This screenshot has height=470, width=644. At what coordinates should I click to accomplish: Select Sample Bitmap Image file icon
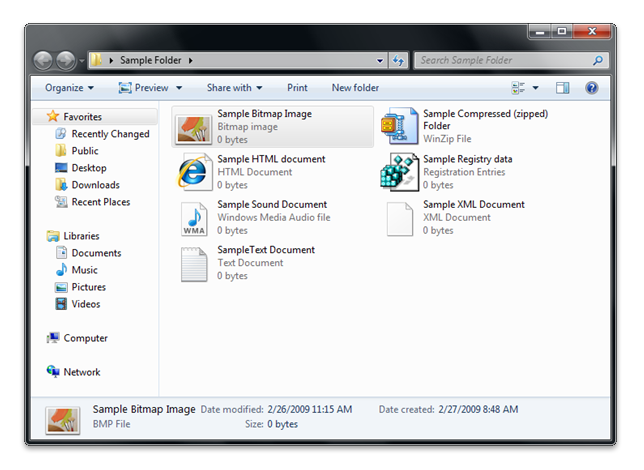[193, 129]
